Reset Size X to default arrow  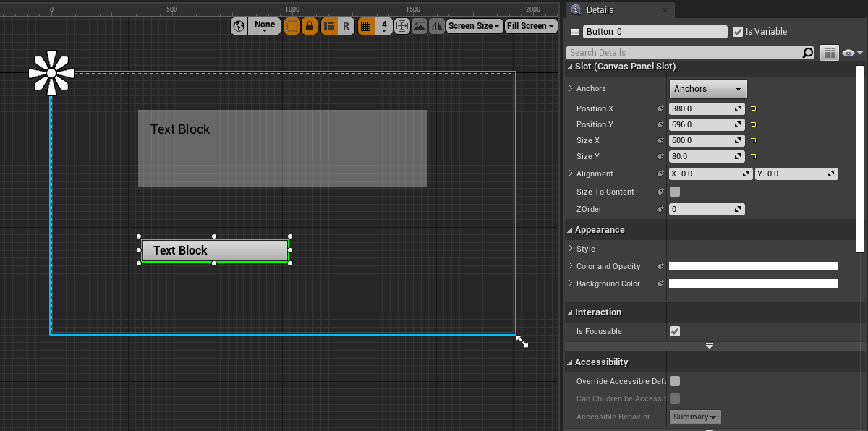tap(753, 140)
